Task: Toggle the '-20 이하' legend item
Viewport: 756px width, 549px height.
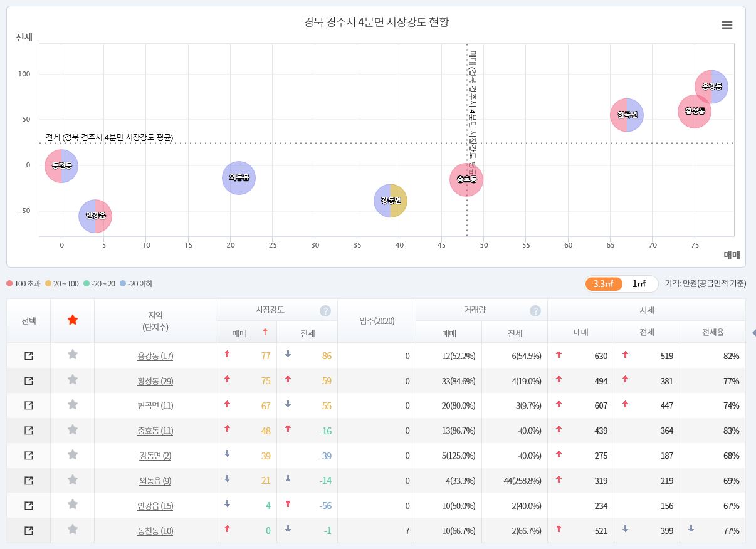Action: pyautogui.click(x=136, y=284)
